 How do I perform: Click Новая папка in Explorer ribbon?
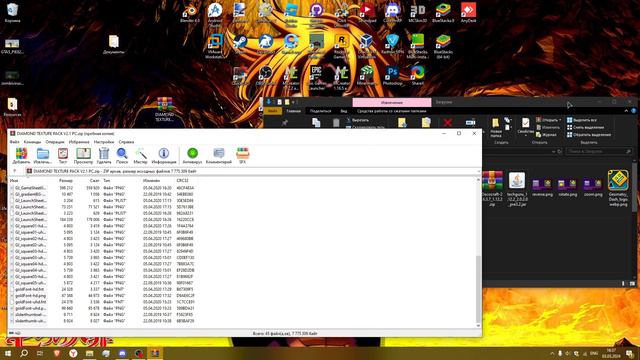(496, 127)
